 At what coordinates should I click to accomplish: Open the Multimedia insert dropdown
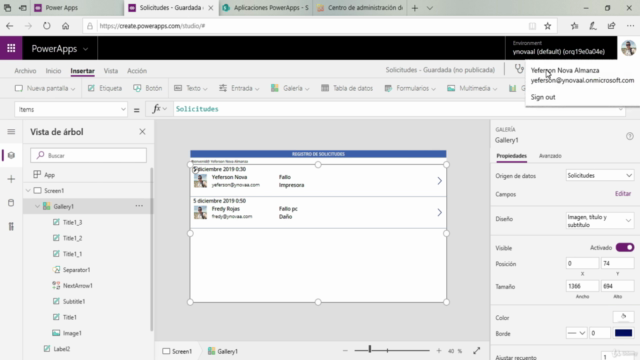[x=472, y=88]
